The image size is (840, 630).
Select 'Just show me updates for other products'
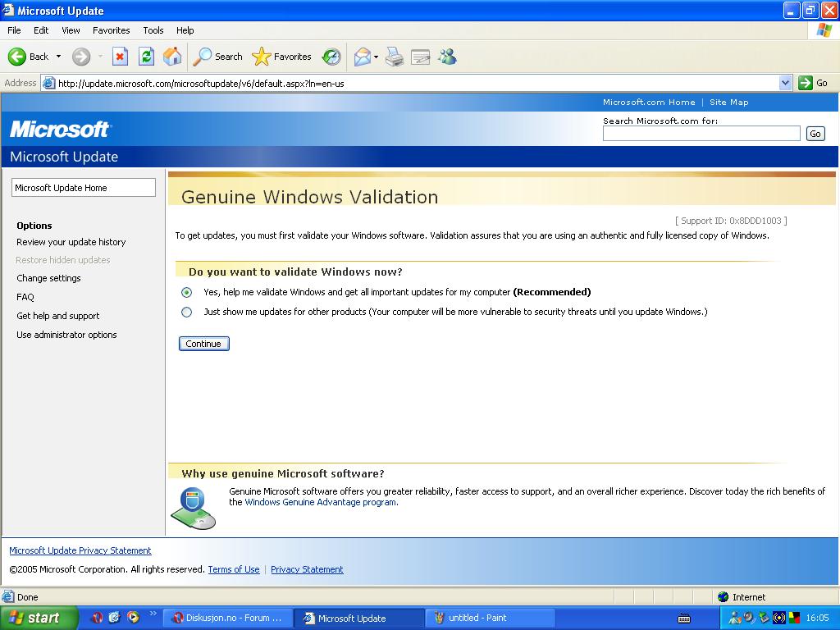186,313
